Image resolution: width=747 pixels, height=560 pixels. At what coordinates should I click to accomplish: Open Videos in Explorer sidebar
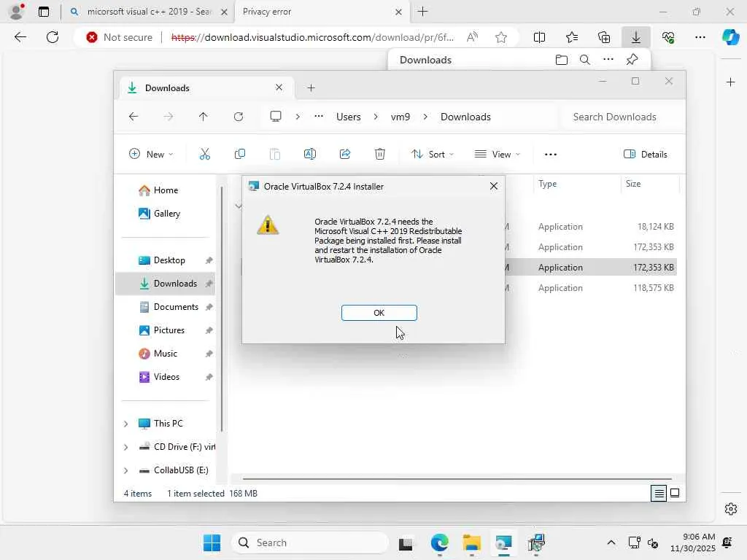tap(166, 377)
